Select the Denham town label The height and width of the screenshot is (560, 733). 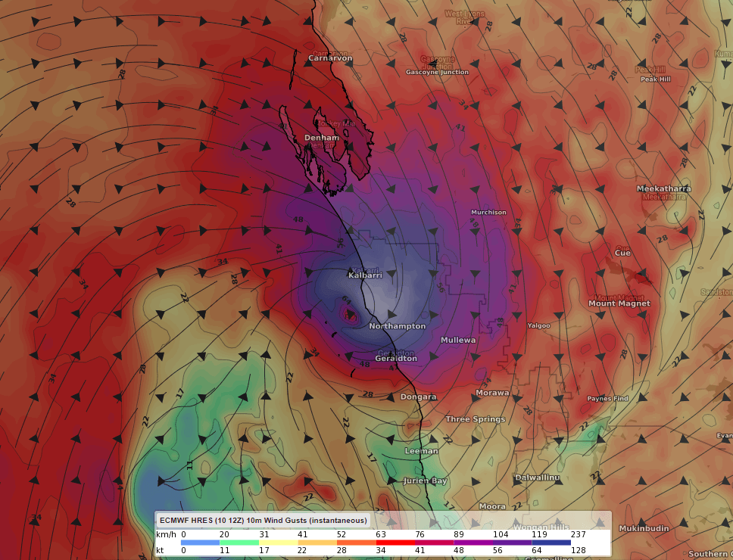322,138
